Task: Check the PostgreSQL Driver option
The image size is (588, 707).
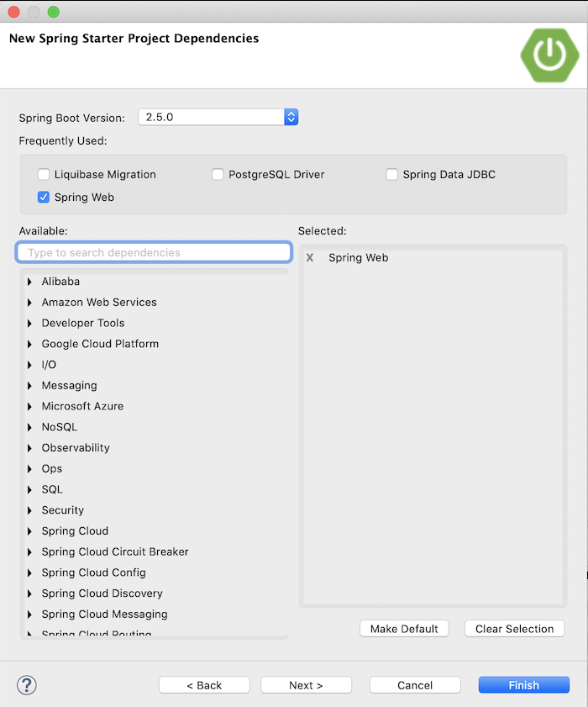Action: pos(218,174)
